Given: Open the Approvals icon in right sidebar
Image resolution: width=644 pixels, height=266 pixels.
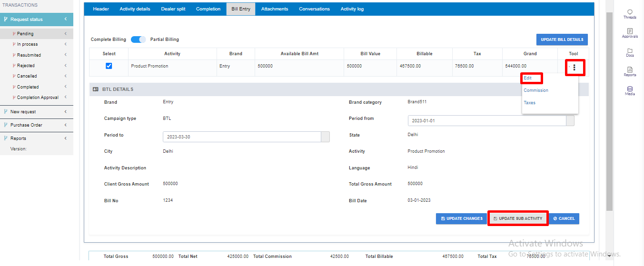Looking at the screenshot, I should pyautogui.click(x=630, y=31).
